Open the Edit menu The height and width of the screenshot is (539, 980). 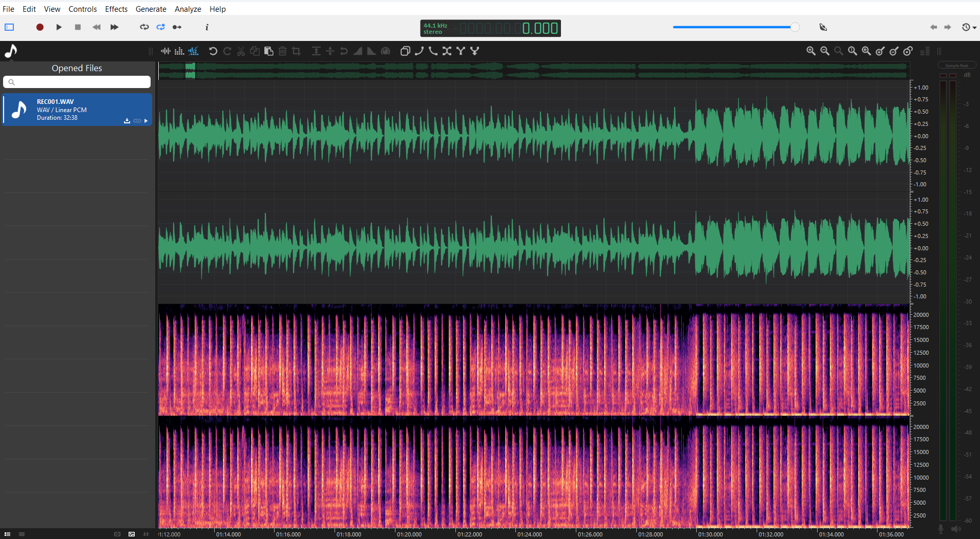pyautogui.click(x=29, y=9)
